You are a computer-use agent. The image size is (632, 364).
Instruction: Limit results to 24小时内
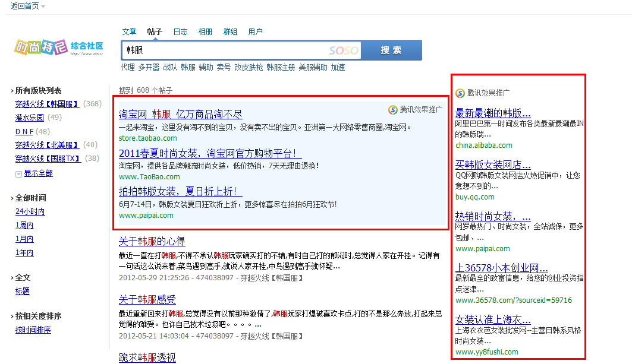pyautogui.click(x=30, y=212)
